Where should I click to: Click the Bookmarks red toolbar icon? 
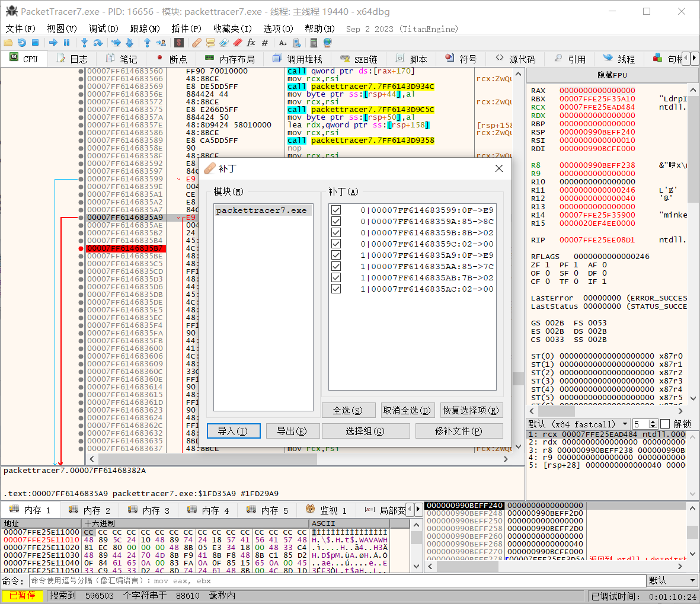[238, 43]
